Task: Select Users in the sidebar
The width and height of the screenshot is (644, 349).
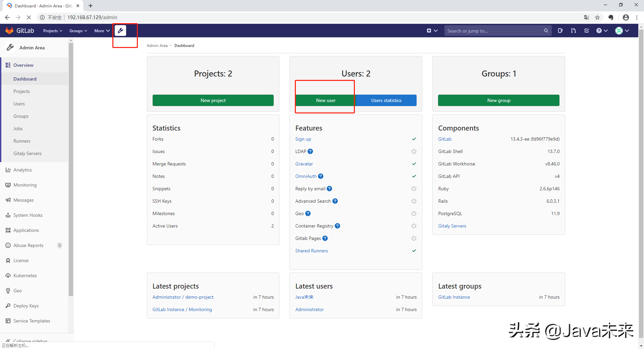Action: tap(35, 104)
